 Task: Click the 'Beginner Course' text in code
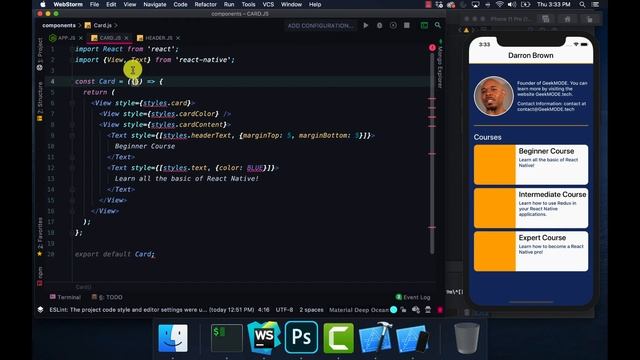point(144,146)
